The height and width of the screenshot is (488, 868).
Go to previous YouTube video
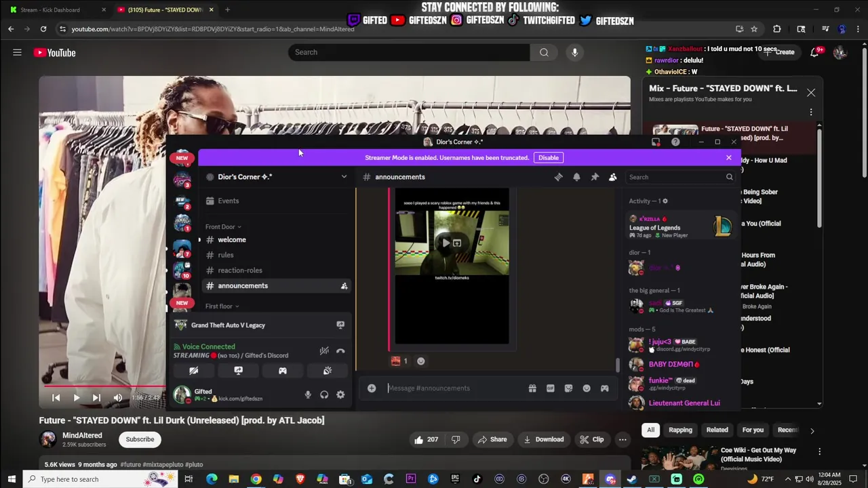(56, 398)
